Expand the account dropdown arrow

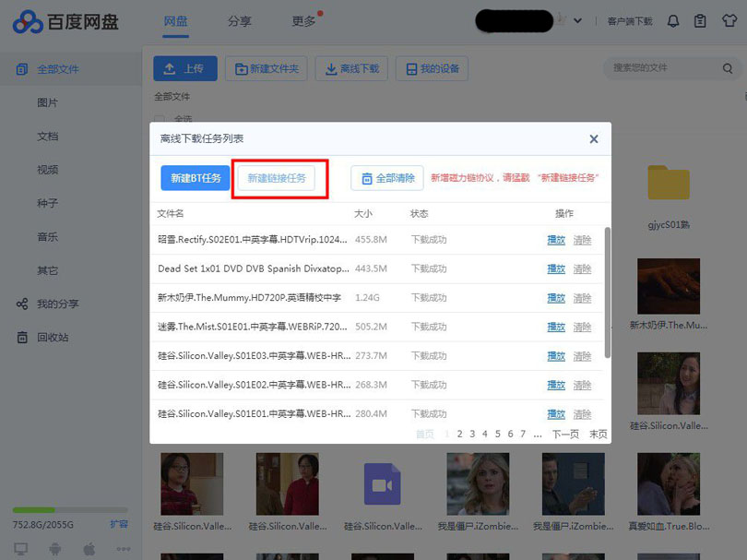point(577,21)
